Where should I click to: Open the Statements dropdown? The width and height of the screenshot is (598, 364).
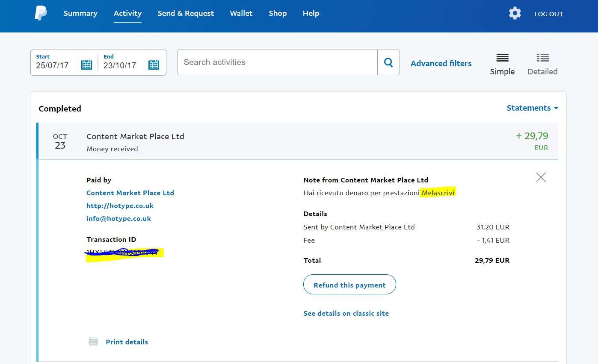click(x=532, y=108)
